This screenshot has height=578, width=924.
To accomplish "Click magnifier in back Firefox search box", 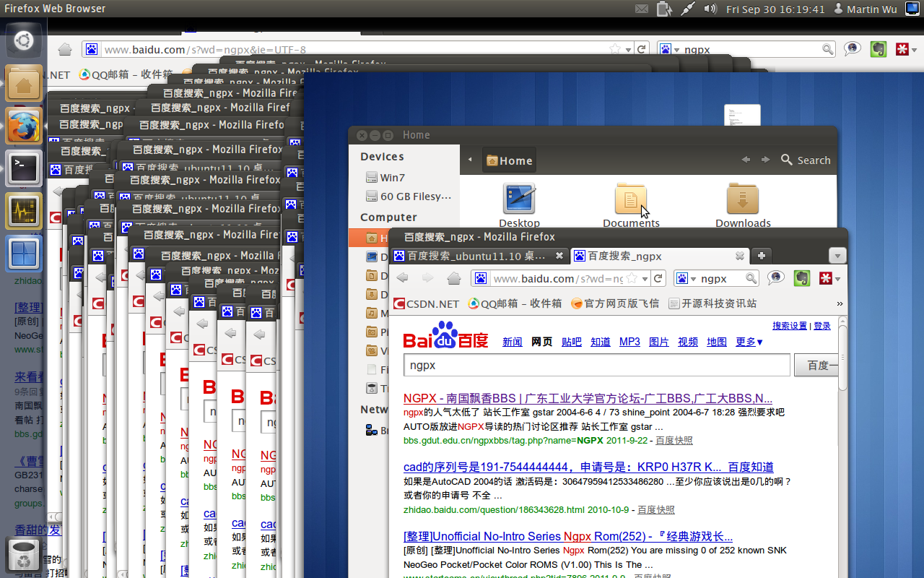I will click(828, 49).
